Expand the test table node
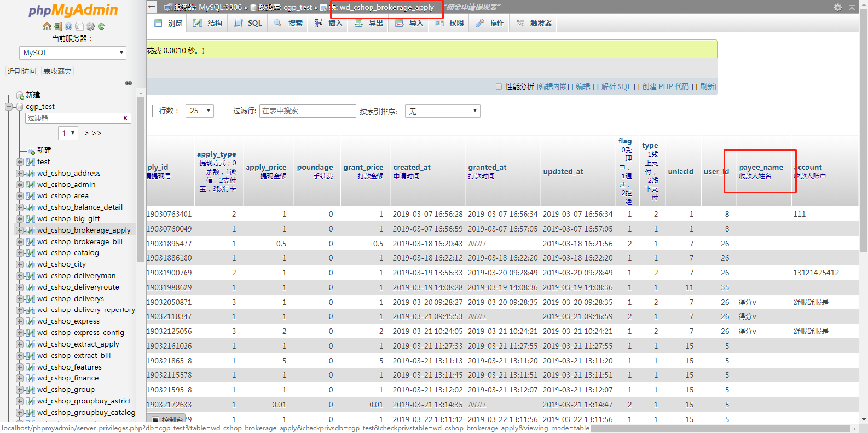This screenshot has height=433, width=868. point(20,161)
